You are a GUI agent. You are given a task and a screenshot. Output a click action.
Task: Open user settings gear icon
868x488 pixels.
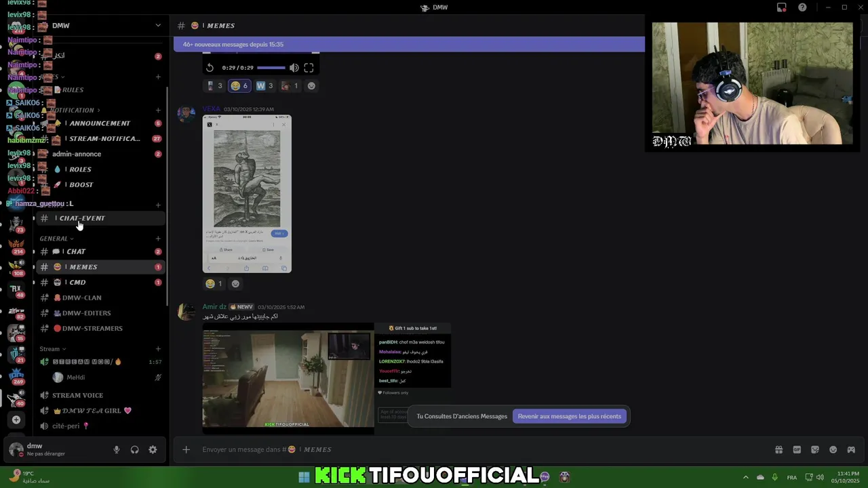point(153,449)
